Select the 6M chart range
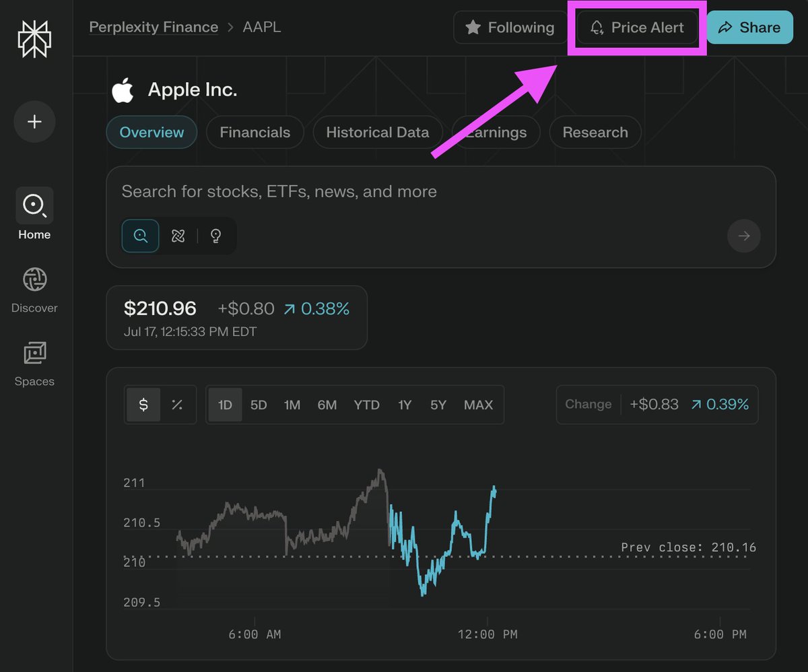Viewport: 808px width, 672px height. [x=327, y=405]
